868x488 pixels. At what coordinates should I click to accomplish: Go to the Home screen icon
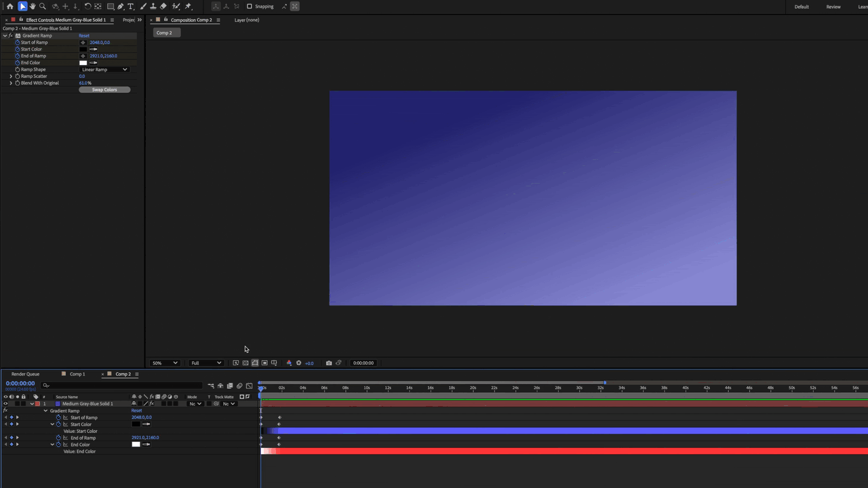tap(9, 6)
